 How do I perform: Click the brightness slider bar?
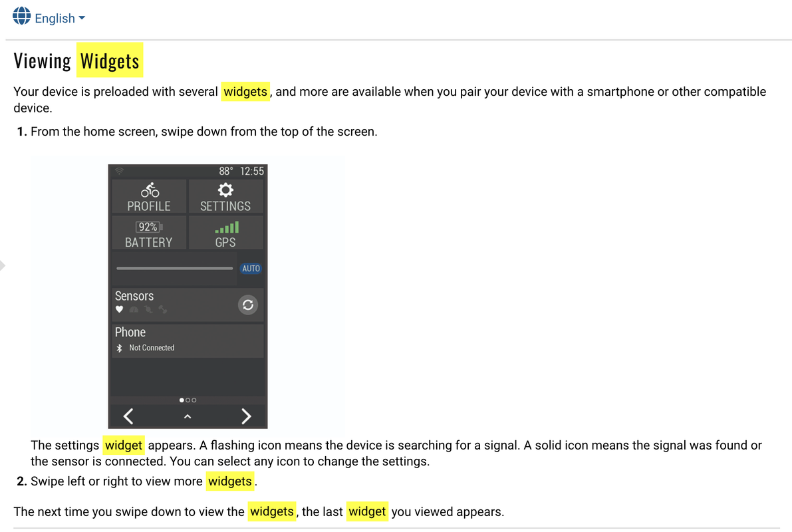174,268
